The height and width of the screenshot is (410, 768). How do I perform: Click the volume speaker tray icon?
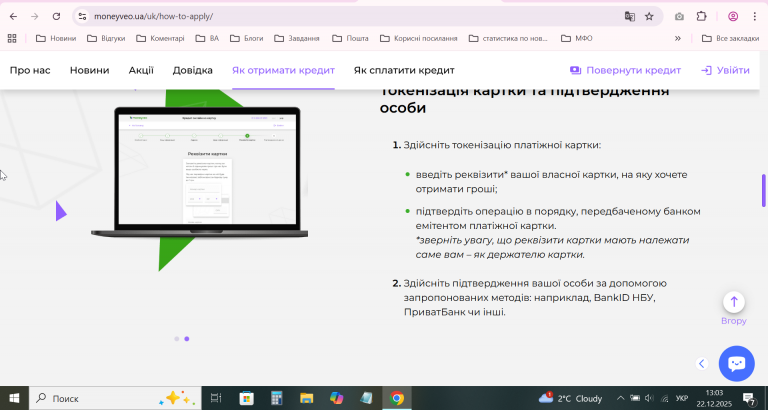[x=649, y=398]
